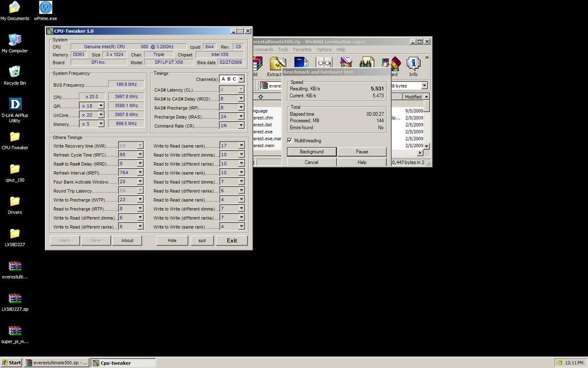Open Refresh Interval (tREFI) dropdown
Image resolution: width=588 pixels, height=368 pixels.
(140, 172)
